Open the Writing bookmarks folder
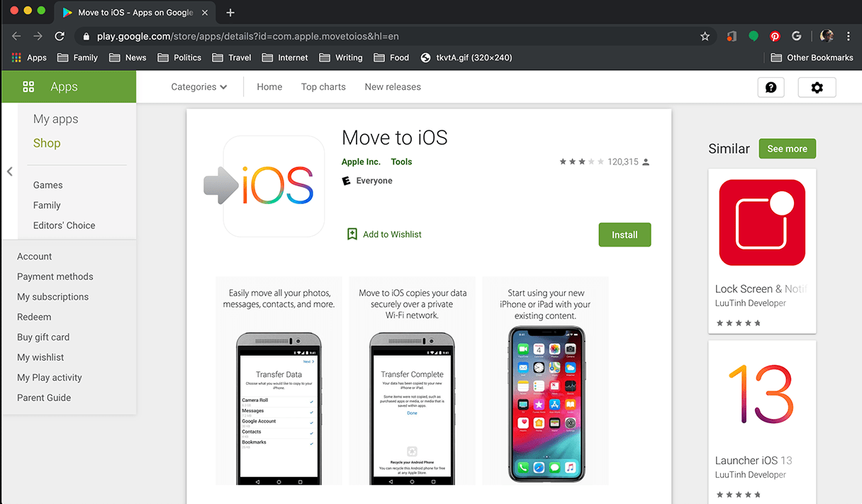The width and height of the screenshot is (862, 504). tap(341, 57)
